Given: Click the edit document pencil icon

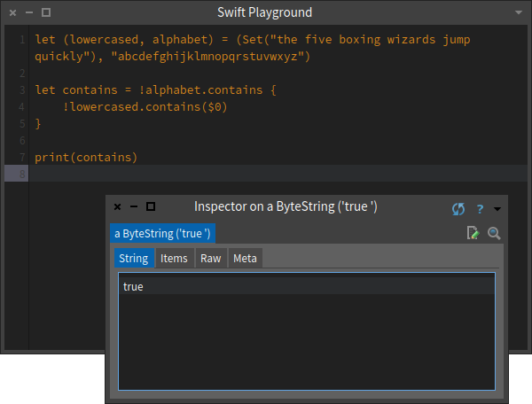Looking at the screenshot, I should (x=473, y=233).
